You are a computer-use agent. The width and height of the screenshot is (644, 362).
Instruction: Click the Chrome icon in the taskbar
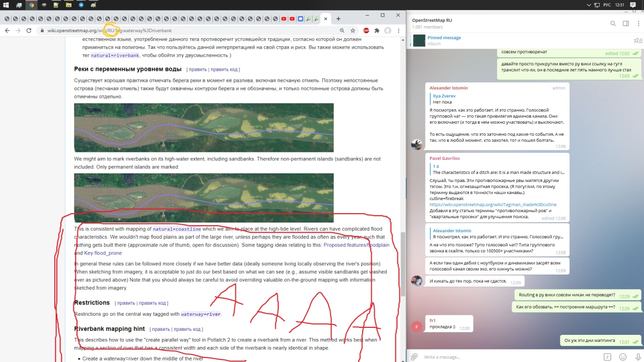coord(32,5)
